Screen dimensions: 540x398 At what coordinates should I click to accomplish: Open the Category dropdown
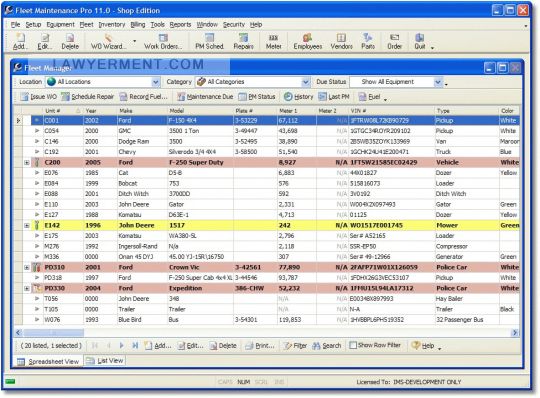point(305,82)
